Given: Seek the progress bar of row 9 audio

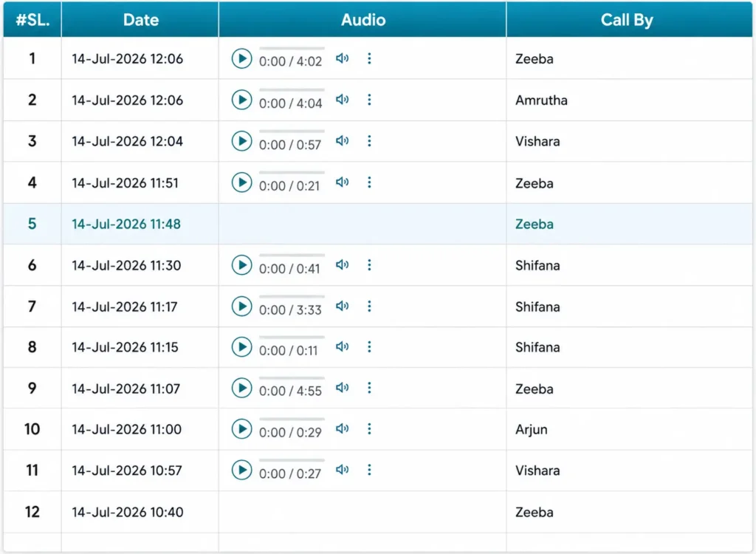Looking at the screenshot, I should click(292, 378).
